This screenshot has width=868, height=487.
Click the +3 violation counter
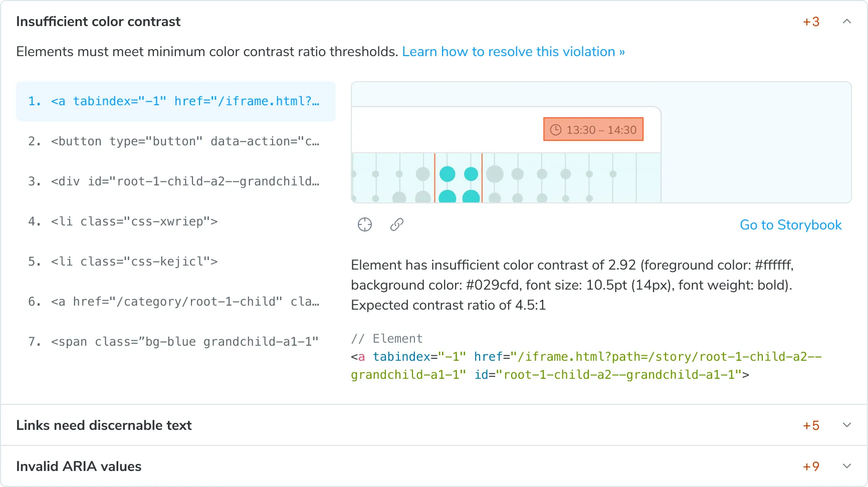point(810,22)
